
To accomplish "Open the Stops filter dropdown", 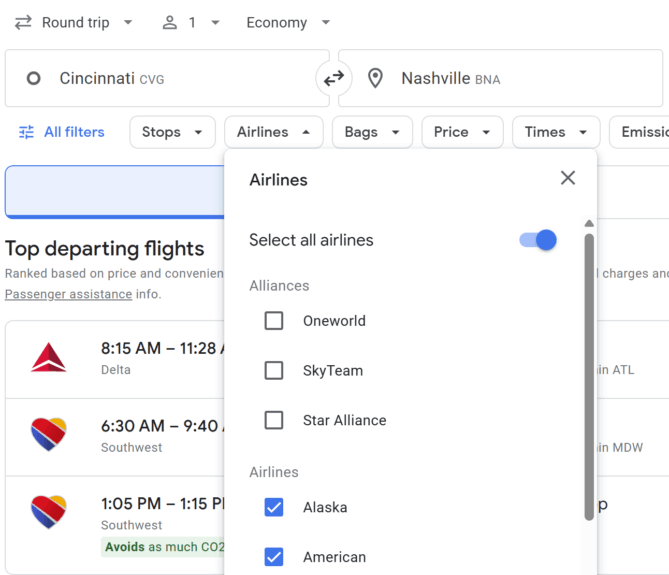I will (172, 132).
